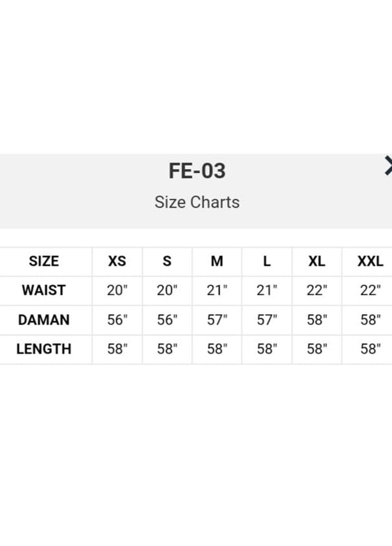Click the Size Charts subtitle text
Screen dimensions: 392x546
pos(197,202)
